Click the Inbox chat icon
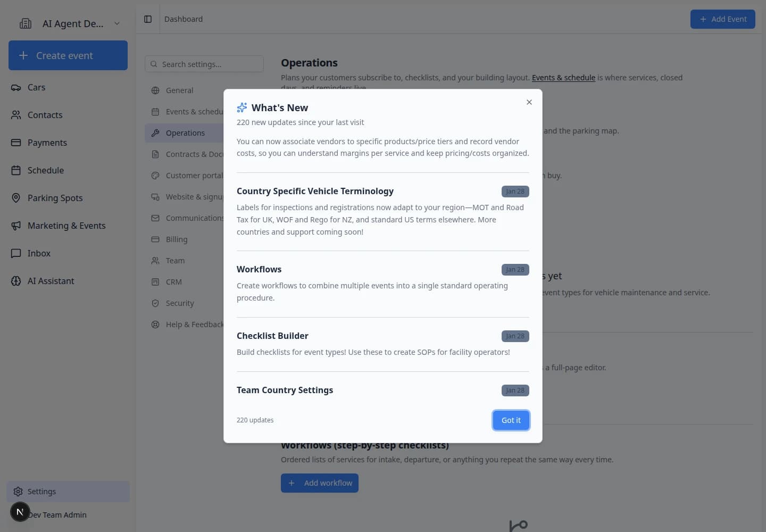The width and height of the screenshot is (766, 532). click(16, 253)
